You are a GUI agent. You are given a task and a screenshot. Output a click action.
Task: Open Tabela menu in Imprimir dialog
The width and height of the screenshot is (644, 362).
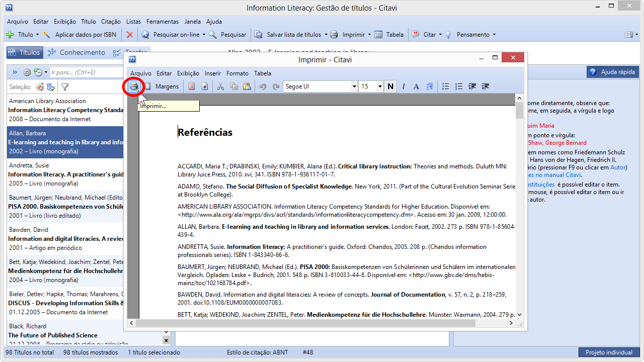pos(263,73)
